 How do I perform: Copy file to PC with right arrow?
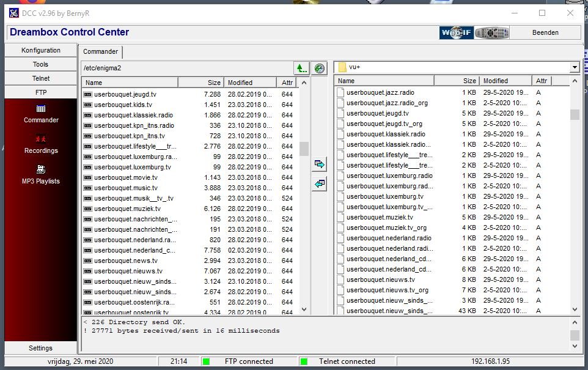(320, 165)
